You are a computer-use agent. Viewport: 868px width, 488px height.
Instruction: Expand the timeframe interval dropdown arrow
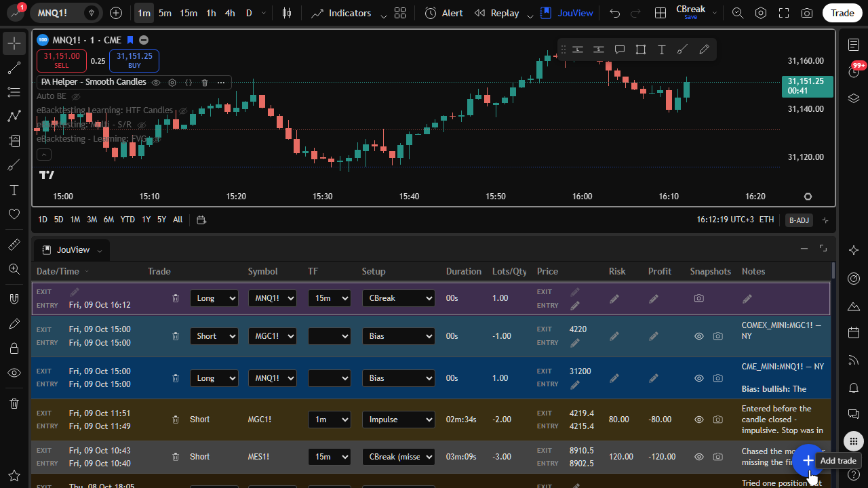pos(264,13)
